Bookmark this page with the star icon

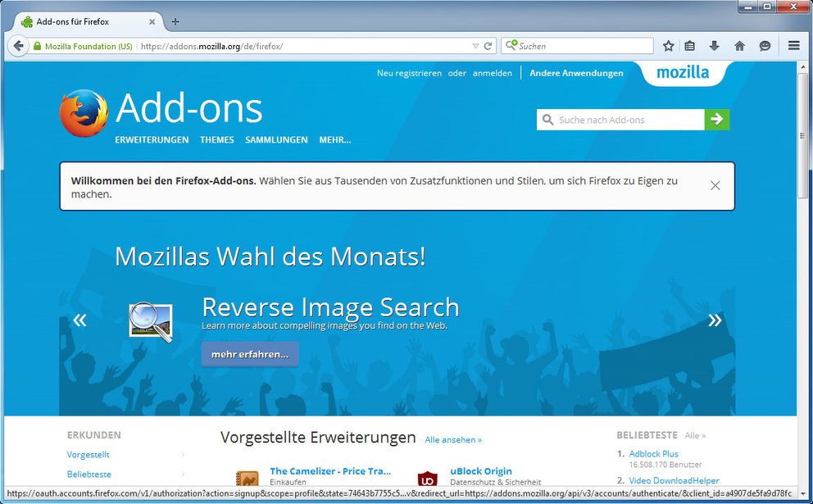tap(668, 46)
